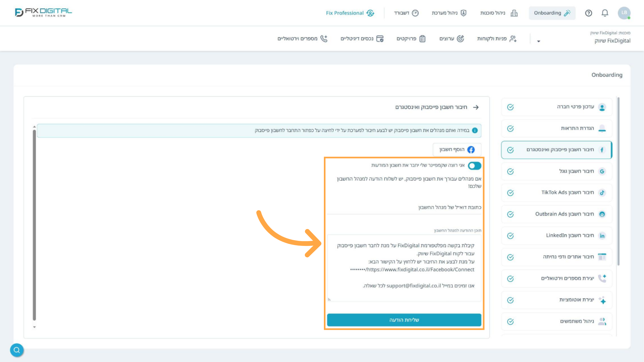The height and width of the screenshot is (362, 644).
Task: Click the שליחת הודעה button
Action: (404, 320)
